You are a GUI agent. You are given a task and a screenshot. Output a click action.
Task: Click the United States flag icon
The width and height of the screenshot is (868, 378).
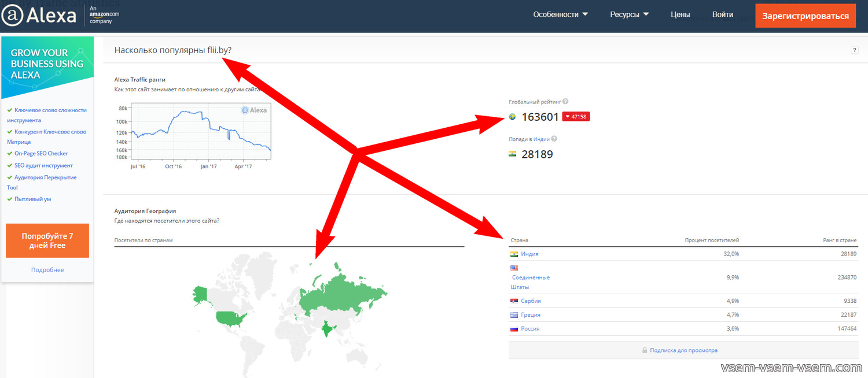pyautogui.click(x=514, y=268)
